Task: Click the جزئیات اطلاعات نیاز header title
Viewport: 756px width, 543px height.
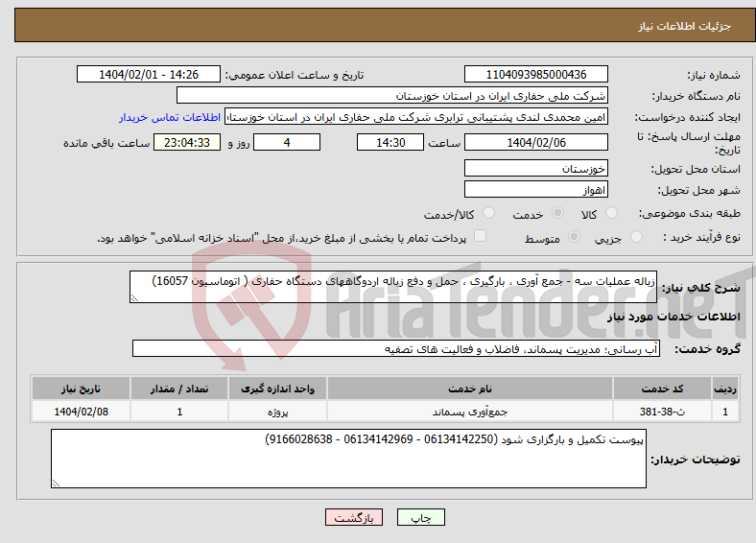Action: click(684, 26)
